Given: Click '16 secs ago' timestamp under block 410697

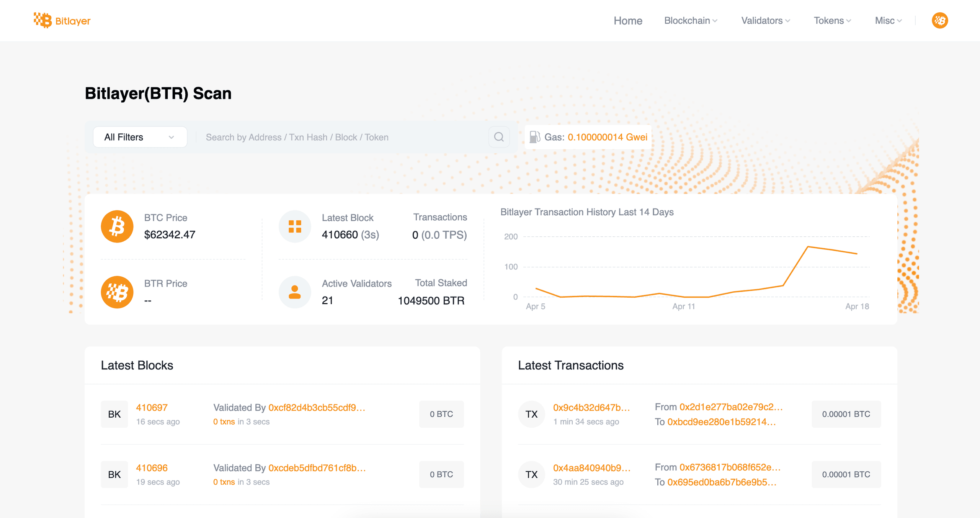Looking at the screenshot, I should (x=158, y=421).
